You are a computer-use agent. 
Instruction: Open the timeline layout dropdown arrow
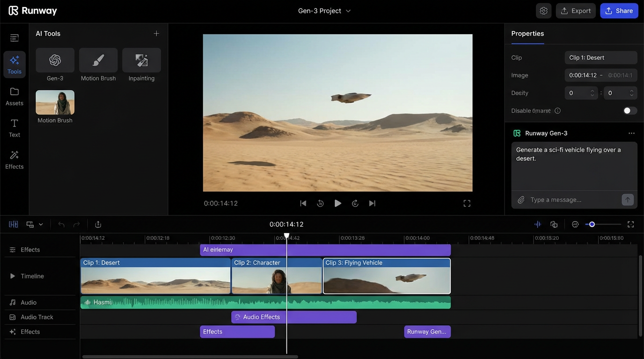point(41,224)
